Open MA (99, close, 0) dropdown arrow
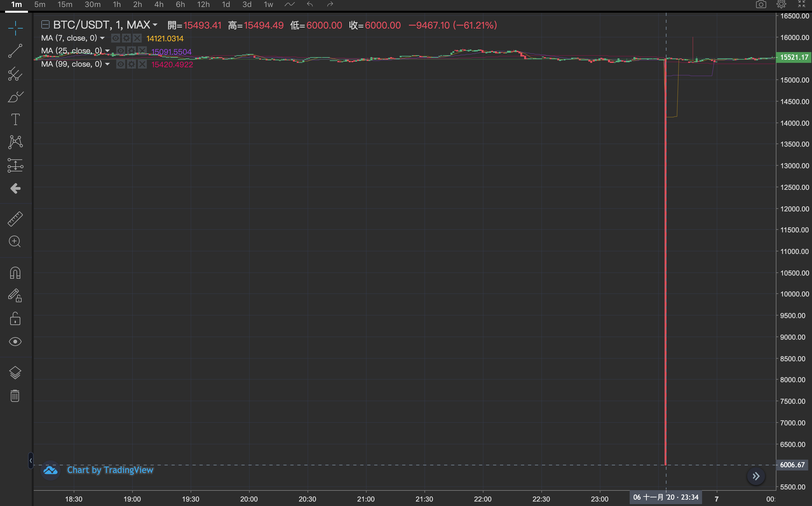This screenshot has height=506, width=812. (x=107, y=64)
